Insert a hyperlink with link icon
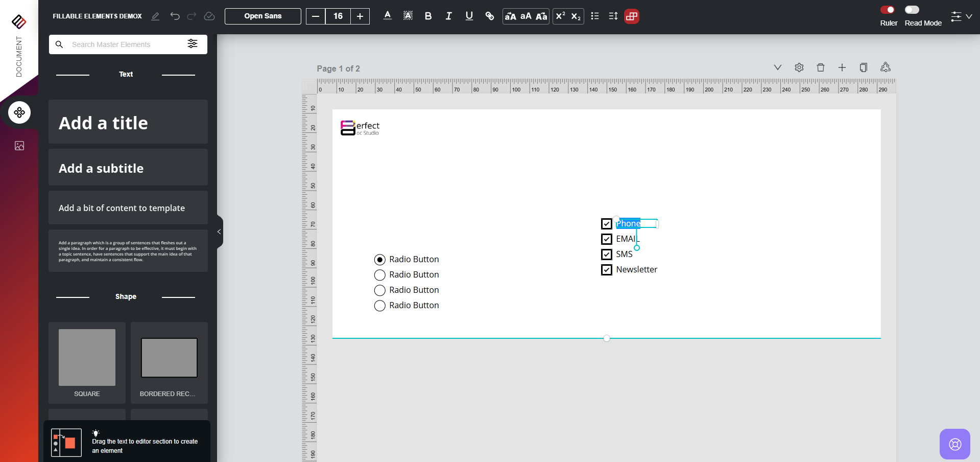Viewport: 980px width, 462px height. click(489, 16)
